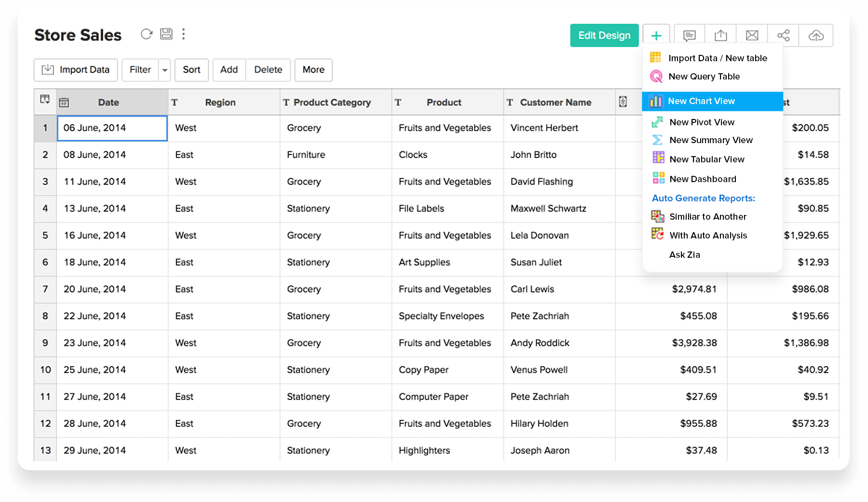Open the More options button
The image size is (868, 502).
point(313,70)
